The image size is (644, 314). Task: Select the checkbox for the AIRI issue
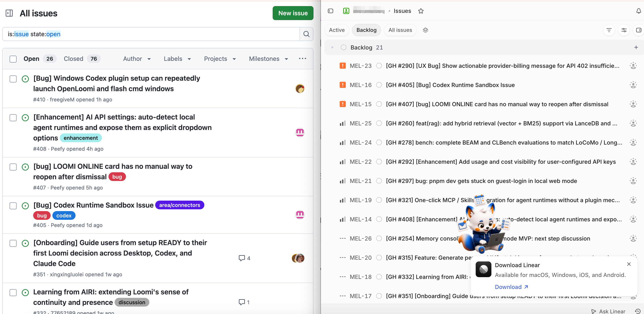click(x=13, y=292)
